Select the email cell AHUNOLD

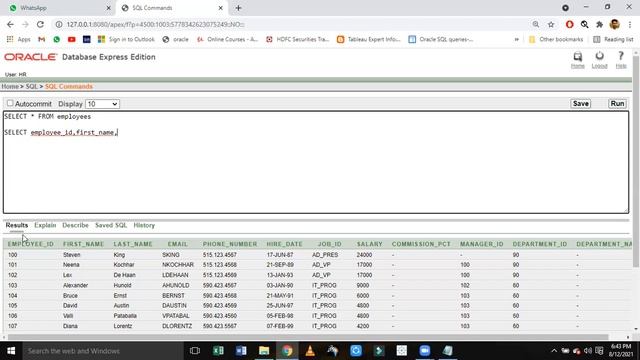coord(176,285)
